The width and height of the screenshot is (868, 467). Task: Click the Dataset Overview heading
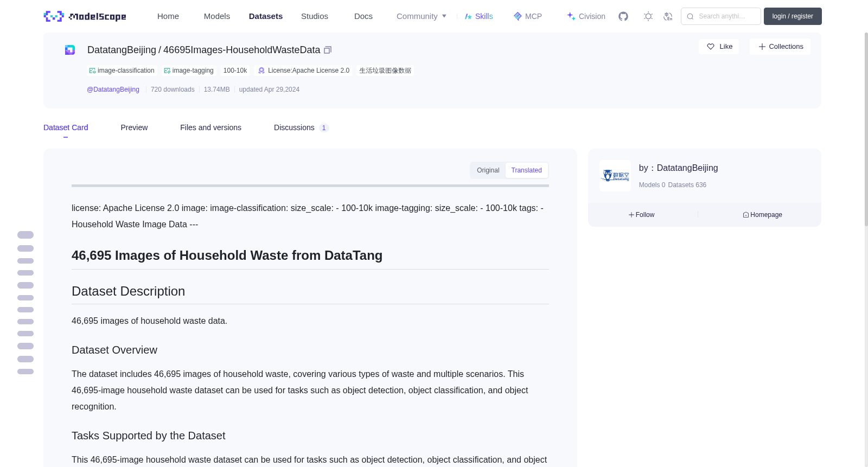pyautogui.click(x=114, y=350)
